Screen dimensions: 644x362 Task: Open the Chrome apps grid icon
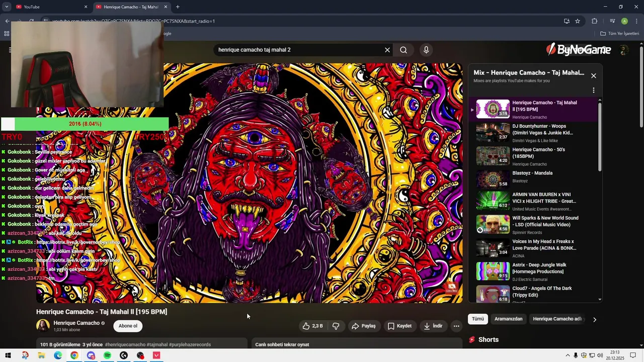coord(7,34)
